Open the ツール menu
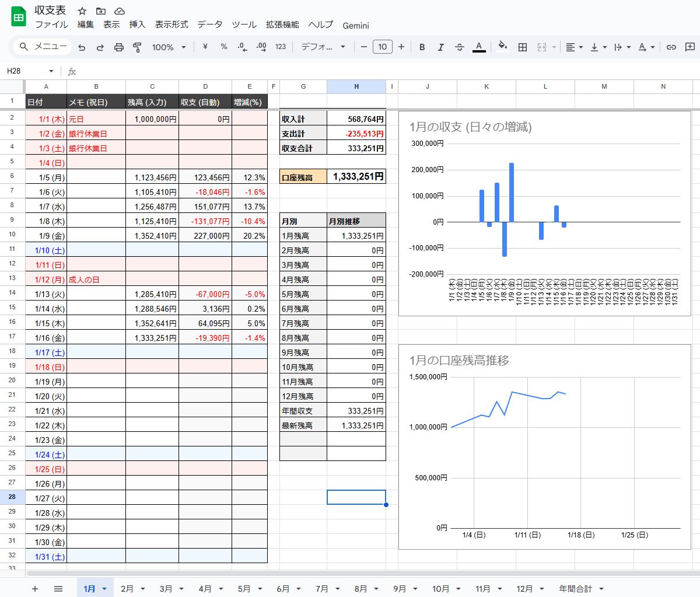 (x=244, y=25)
